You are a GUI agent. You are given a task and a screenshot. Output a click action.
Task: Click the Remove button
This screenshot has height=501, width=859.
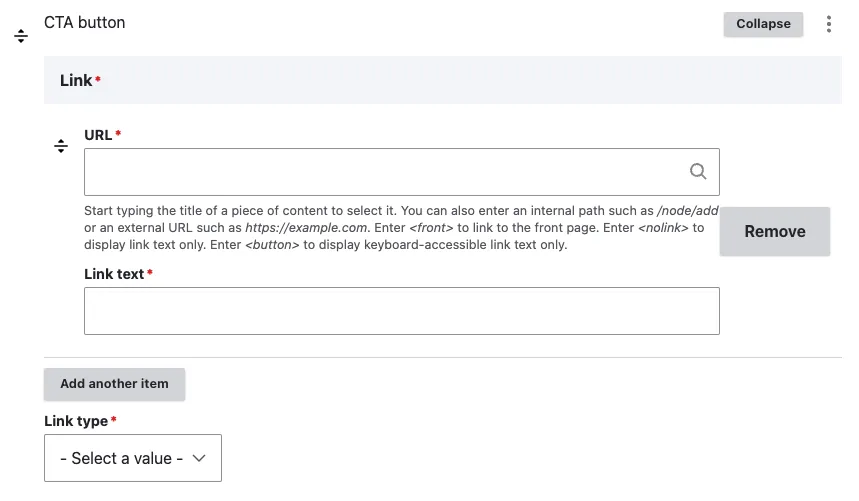coord(774,231)
